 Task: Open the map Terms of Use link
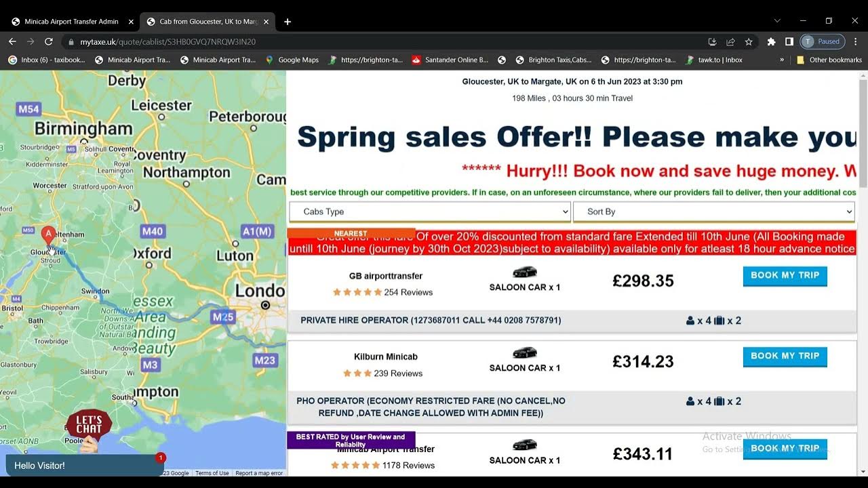(212, 473)
